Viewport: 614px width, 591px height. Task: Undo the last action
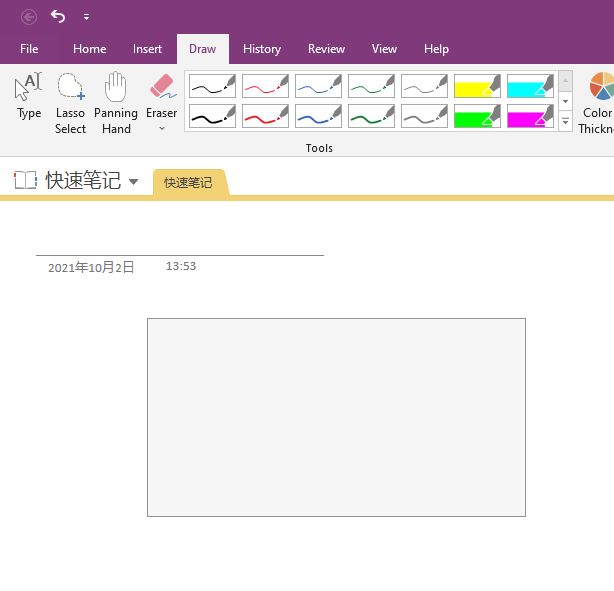[x=58, y=16]
